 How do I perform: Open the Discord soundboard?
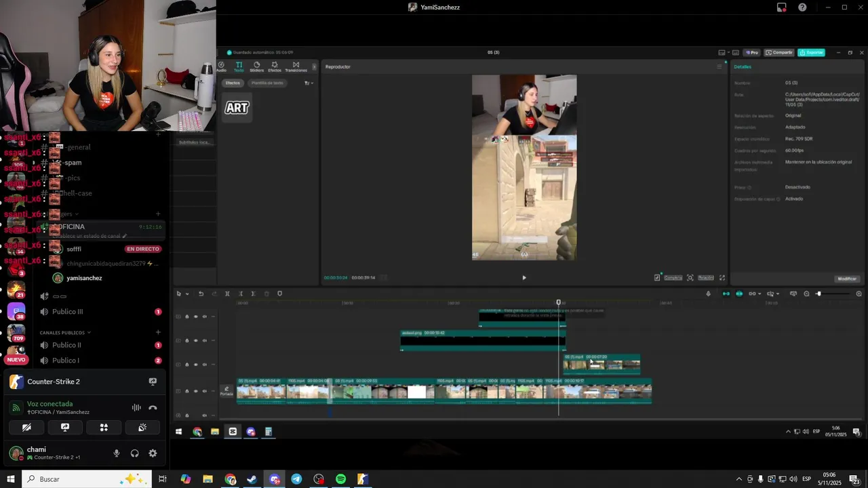pyautogui.click(x=142, y=428)
